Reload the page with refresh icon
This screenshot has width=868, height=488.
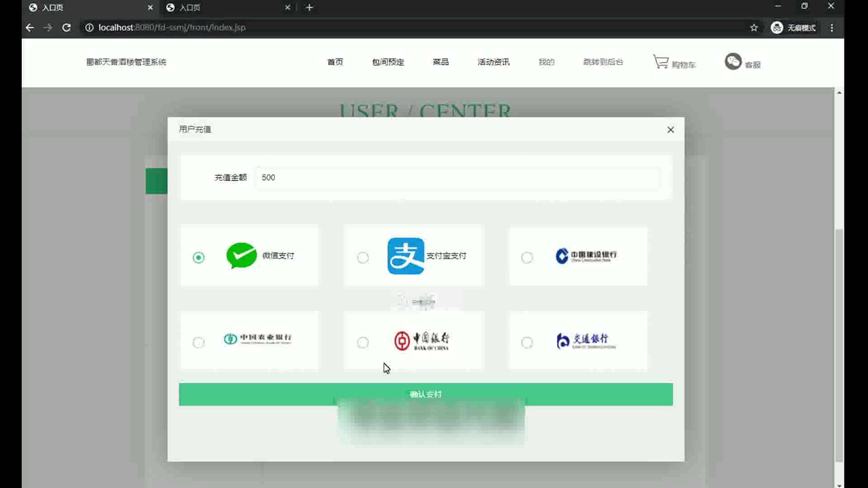66,28
